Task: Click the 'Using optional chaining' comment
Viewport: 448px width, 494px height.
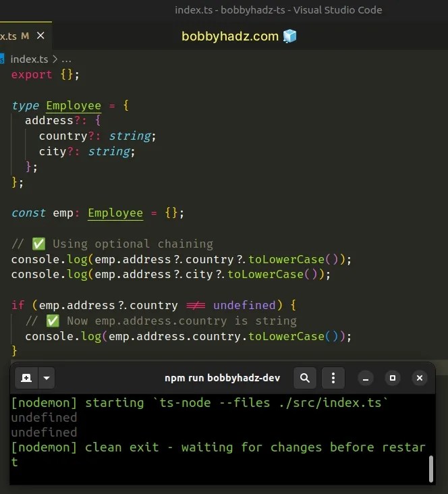Action: click(x=113, y=244)
